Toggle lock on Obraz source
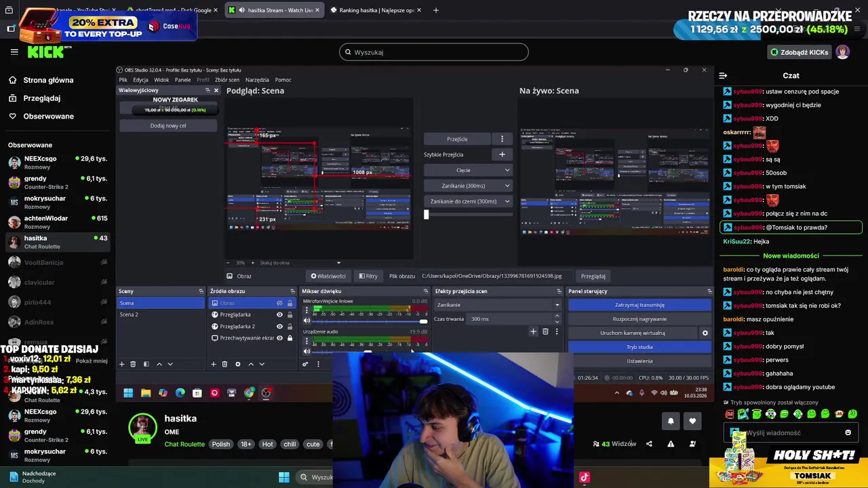The width and height of the screenshot is (868, 488). pyautogui.click(x=290, y=303)
